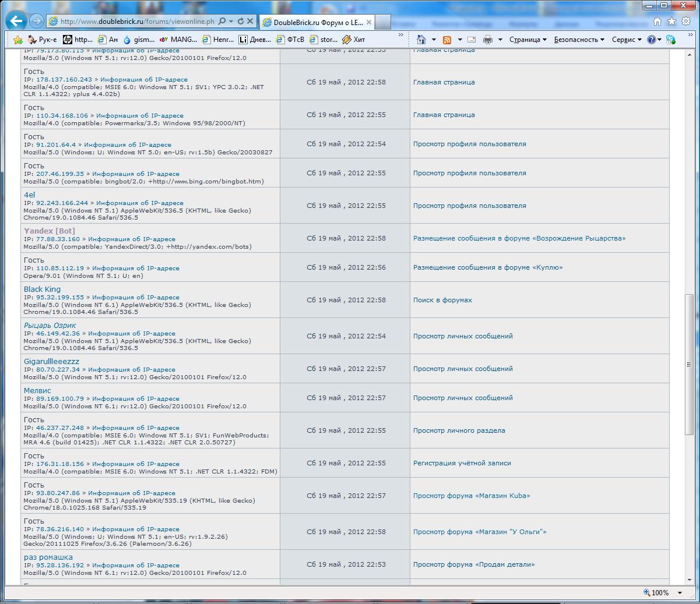Image resolution: width=700 pixels, height=604 pixels.
Task: Expand the Сервис dropdown menu
Action: 626,40
